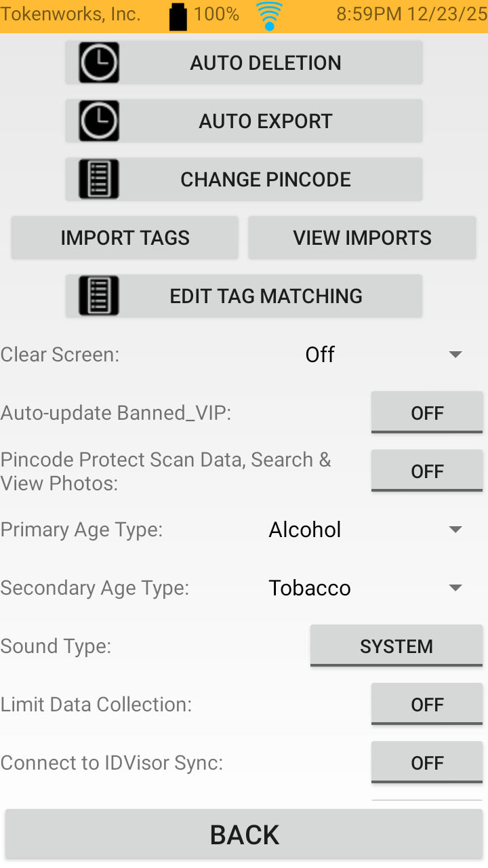Click the clock icon on Auto Deletion

click(99, 63)
